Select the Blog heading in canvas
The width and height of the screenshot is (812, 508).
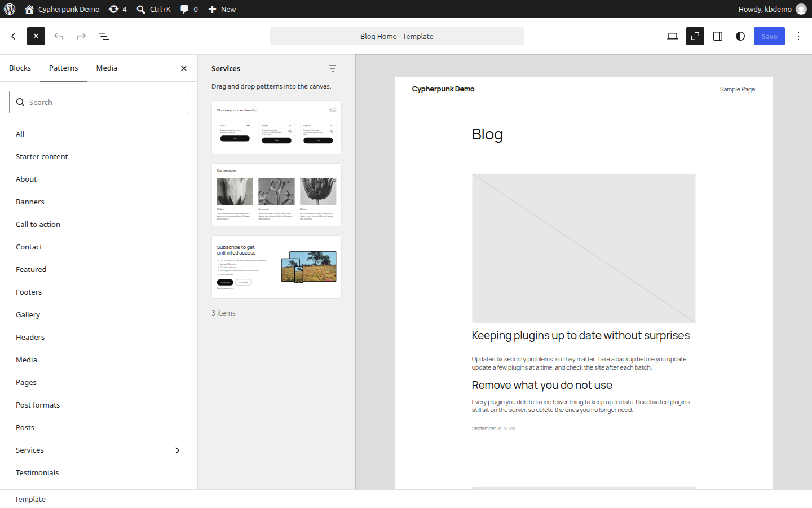(487, 134)
